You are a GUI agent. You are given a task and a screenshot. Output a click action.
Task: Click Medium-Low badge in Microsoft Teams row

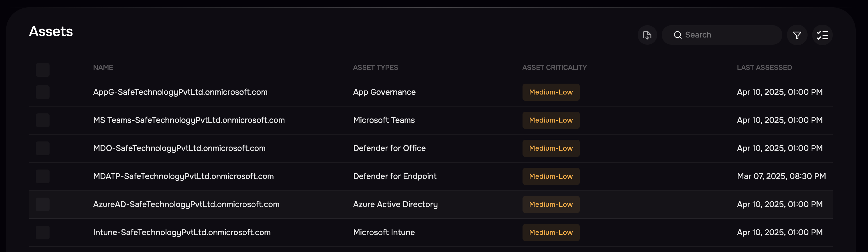(551, 120)
